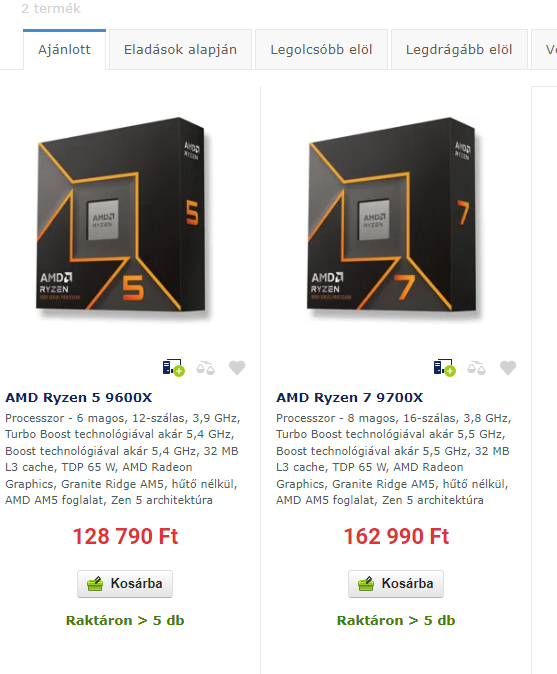The image size is (557, 674).
Task: Open AMD Ryzen 5 9600X product title link
Action: 79,398
